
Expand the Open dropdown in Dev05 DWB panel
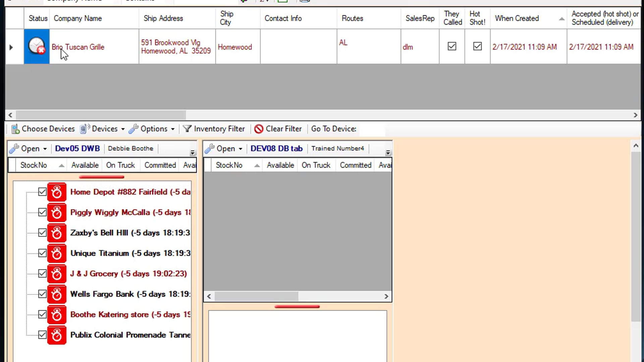(45, 149)
